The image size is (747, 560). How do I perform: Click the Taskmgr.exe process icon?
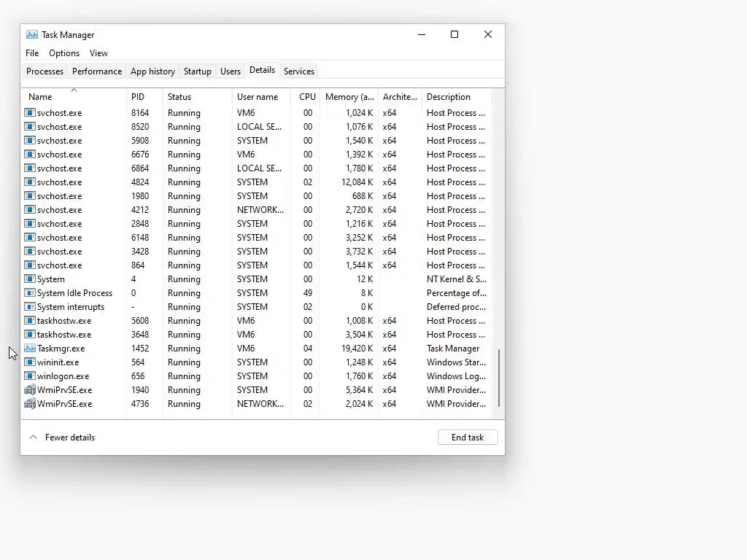coord(29,348)
